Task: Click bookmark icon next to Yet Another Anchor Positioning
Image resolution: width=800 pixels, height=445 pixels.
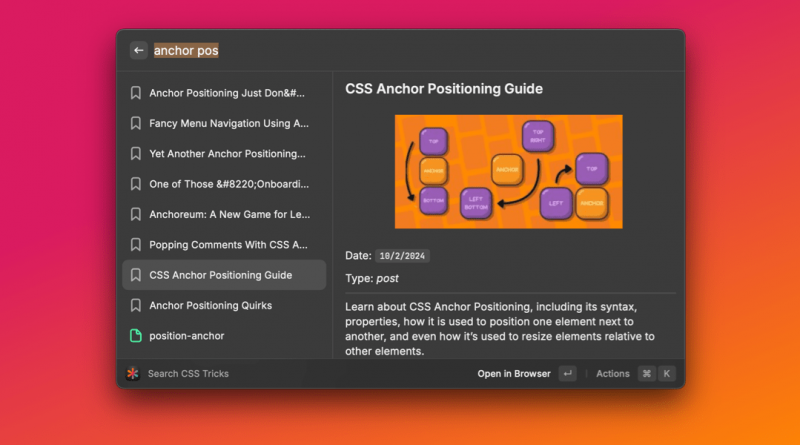Action: click(135, 154)
